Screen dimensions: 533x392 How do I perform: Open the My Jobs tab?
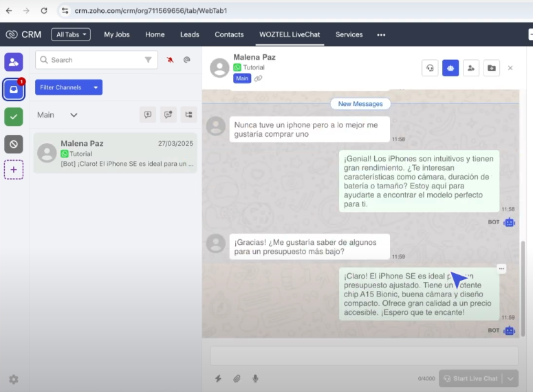coord(117,34)
